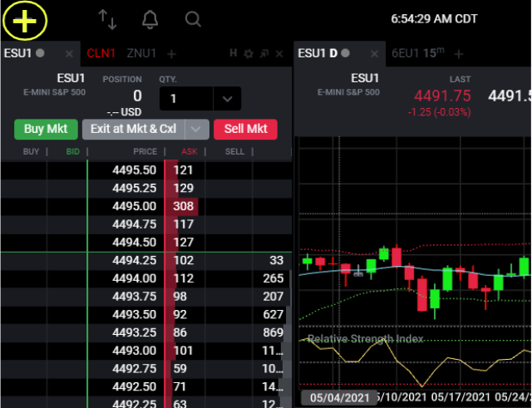Click price 4492.50 in the ladder
The width and height of the screenshot is (532, 408).
tap(135, 386)
